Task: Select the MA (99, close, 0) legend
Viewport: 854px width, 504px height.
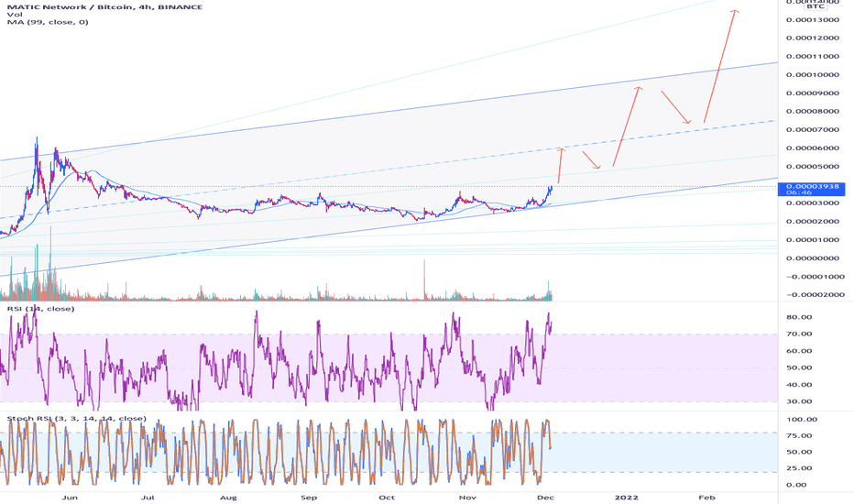Action: [x=48, y=22]
